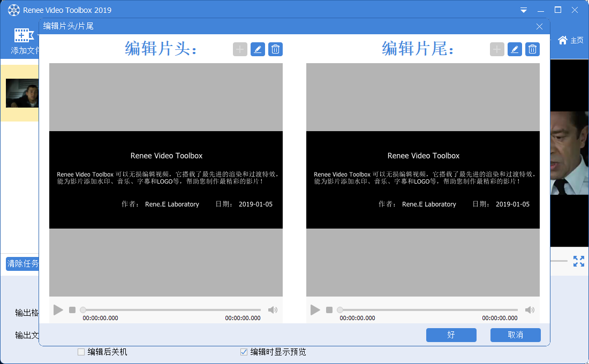Viewport: 589px width, 364px height.
Task: Minimize the Renee Video Toolbox window
Action: (541, 11)
